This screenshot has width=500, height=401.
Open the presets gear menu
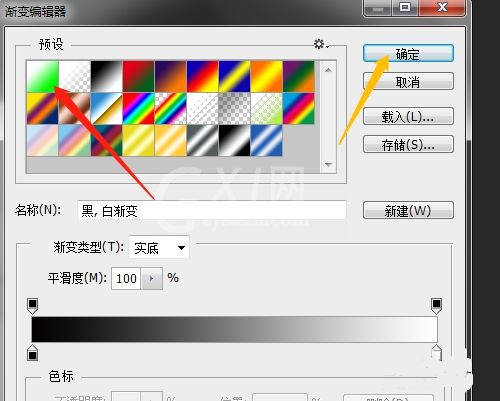[320, 44]
